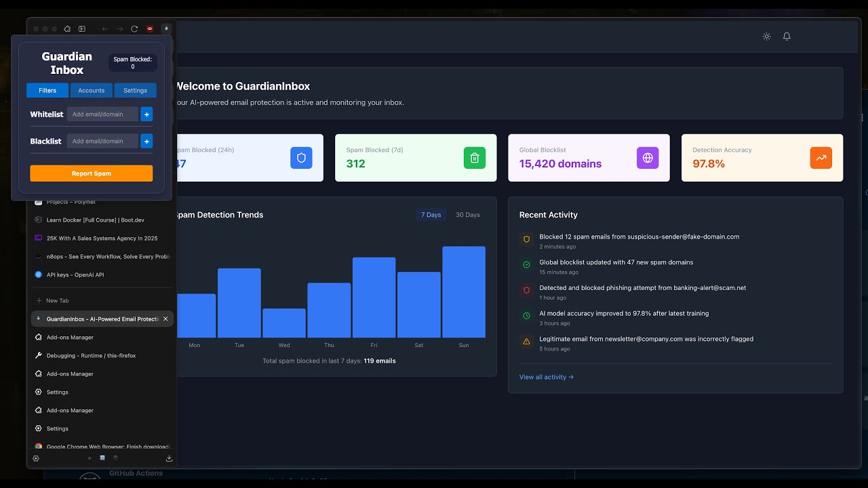Go forward with the forward arrow
868x488 pixels.
coord(119,28)
